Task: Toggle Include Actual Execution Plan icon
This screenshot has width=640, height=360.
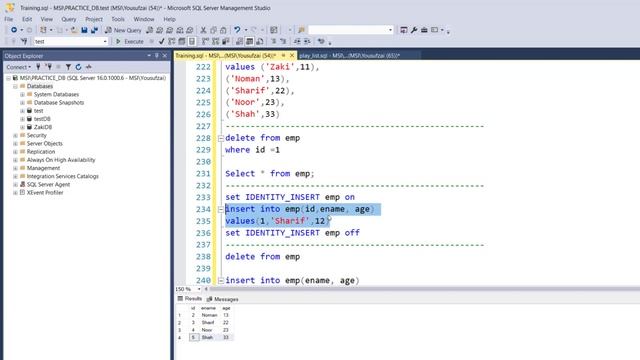Action: coord(205,41)
